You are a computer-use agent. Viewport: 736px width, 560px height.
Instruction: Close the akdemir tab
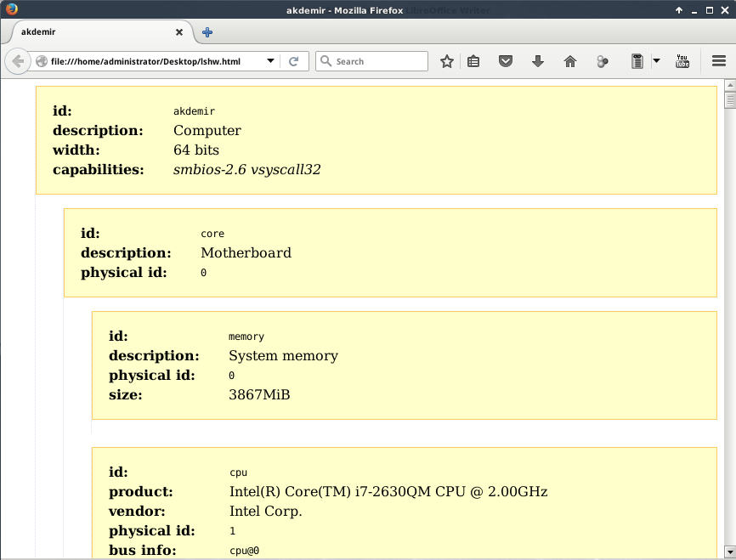click(178, 31)
